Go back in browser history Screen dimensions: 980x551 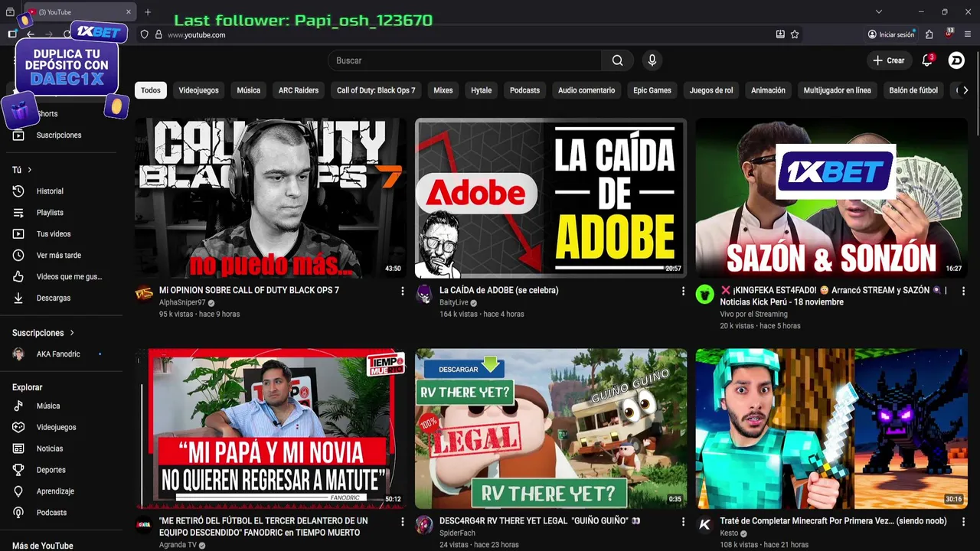[x=31, y=34]
